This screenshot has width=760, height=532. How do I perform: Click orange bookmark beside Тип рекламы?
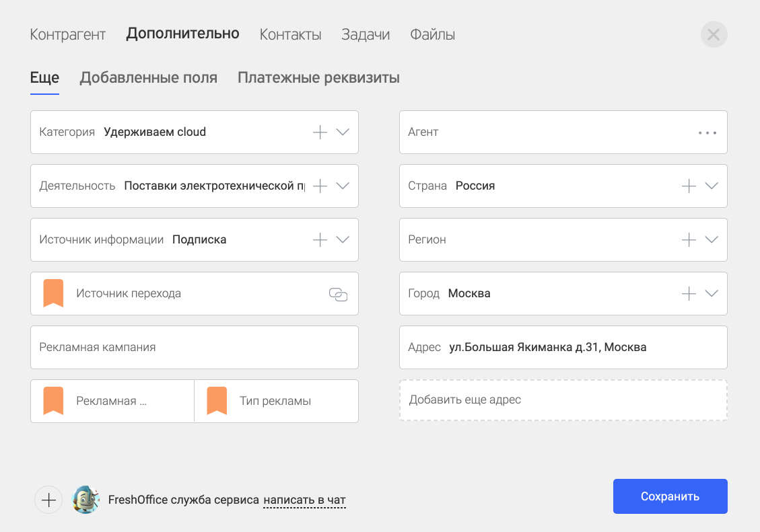217,401
